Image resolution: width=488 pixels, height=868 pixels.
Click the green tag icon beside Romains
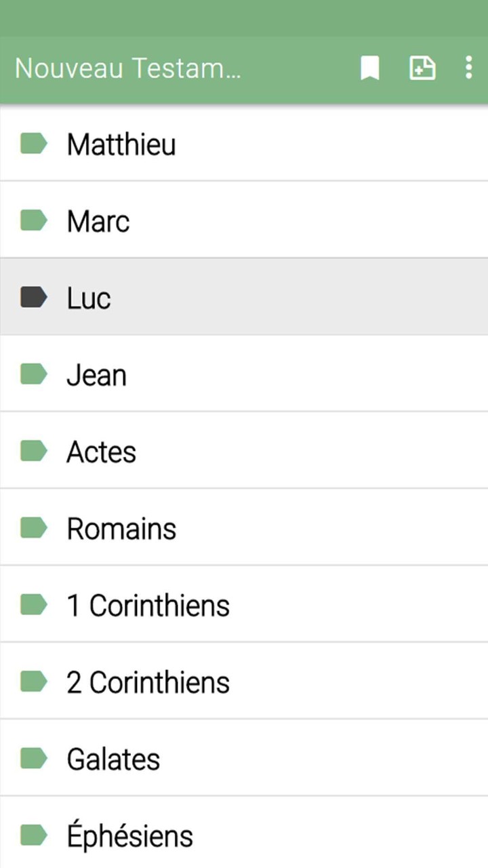click(x=33, y=528)
